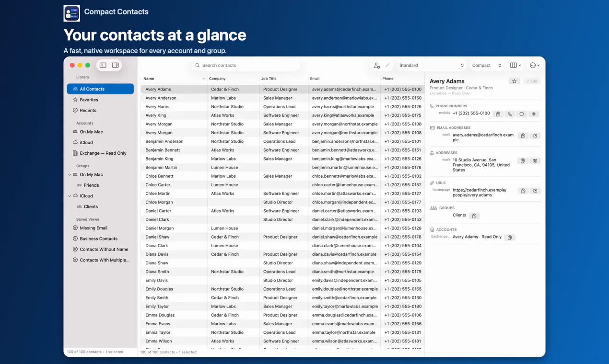Click email emma.taylor@northstar.example
609x364 pixels.
click(343, 332)
